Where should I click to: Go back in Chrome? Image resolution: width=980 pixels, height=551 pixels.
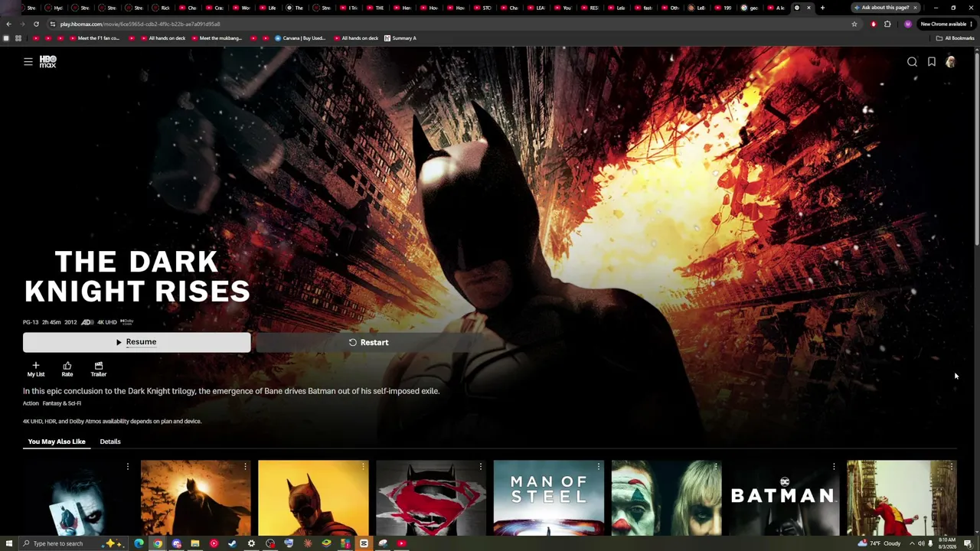8,24
